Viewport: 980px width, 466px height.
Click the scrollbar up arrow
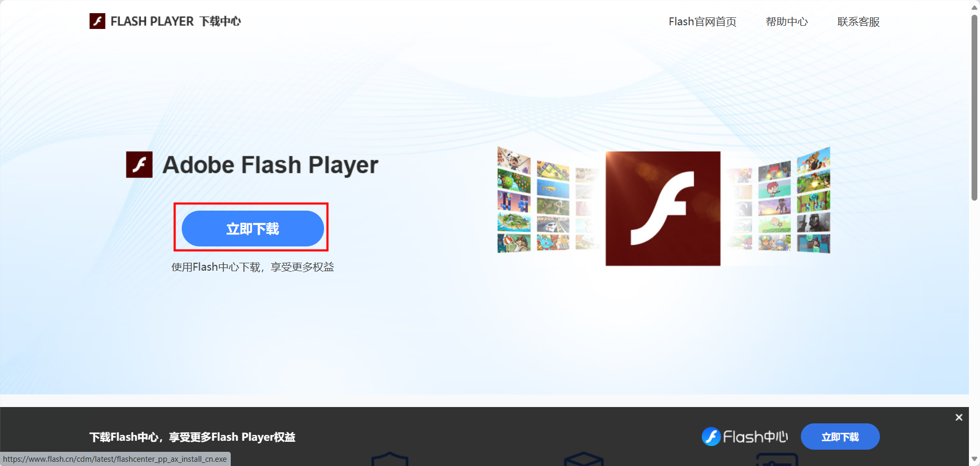pos(974,7)
